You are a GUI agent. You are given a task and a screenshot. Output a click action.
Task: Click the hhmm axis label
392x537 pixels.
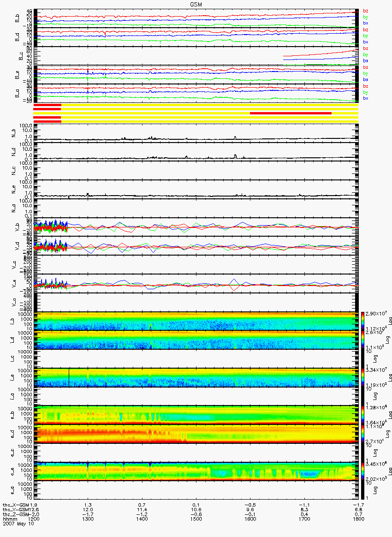[10, 519]
